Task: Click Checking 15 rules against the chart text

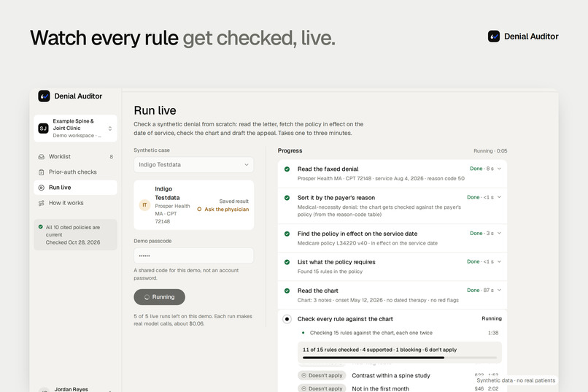Action: coord(371,333)
